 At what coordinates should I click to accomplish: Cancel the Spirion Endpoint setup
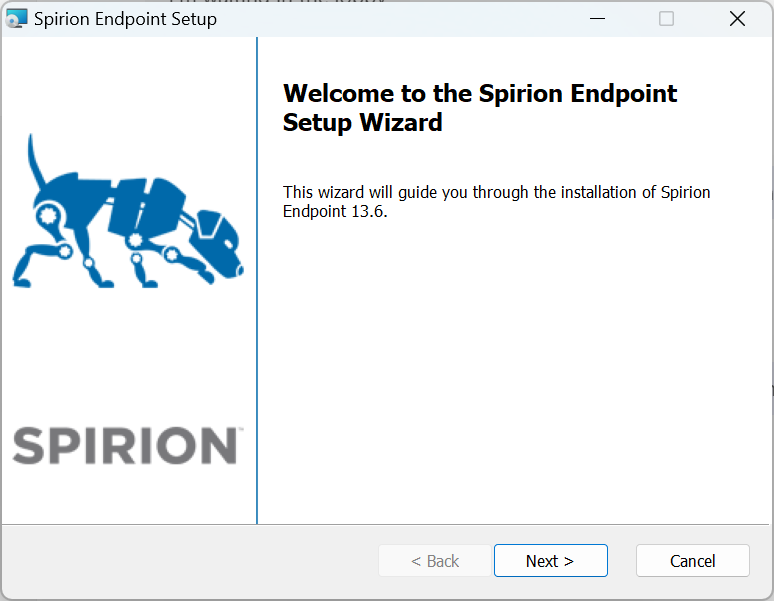(693, 561)
